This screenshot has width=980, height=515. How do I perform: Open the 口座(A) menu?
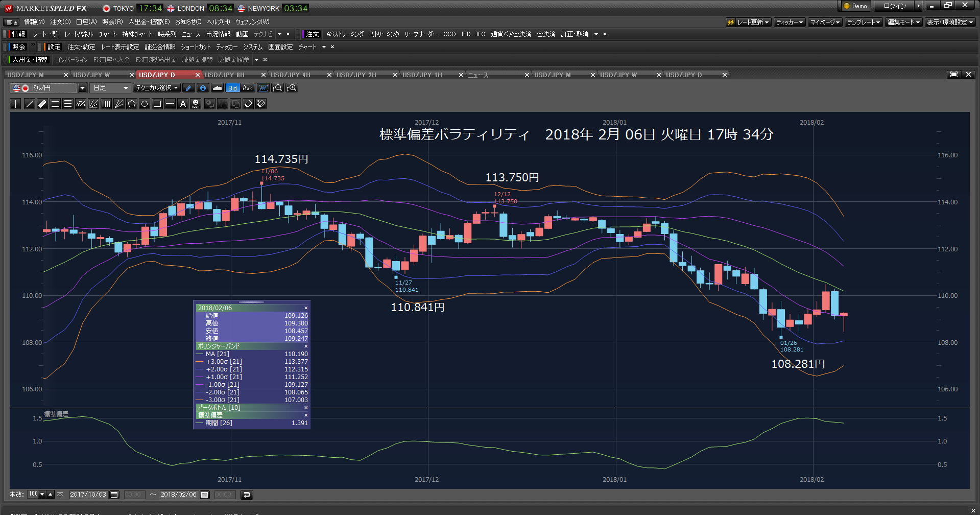click(86, 22)
